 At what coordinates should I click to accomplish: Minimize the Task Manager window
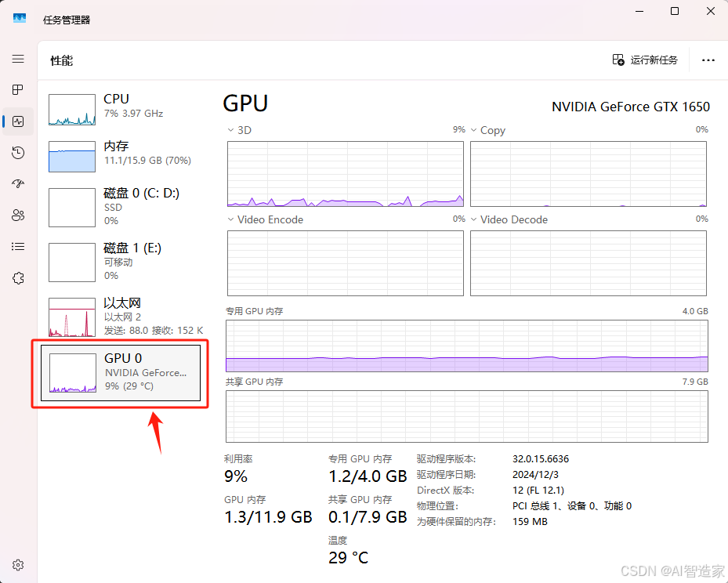coord(639,11)
